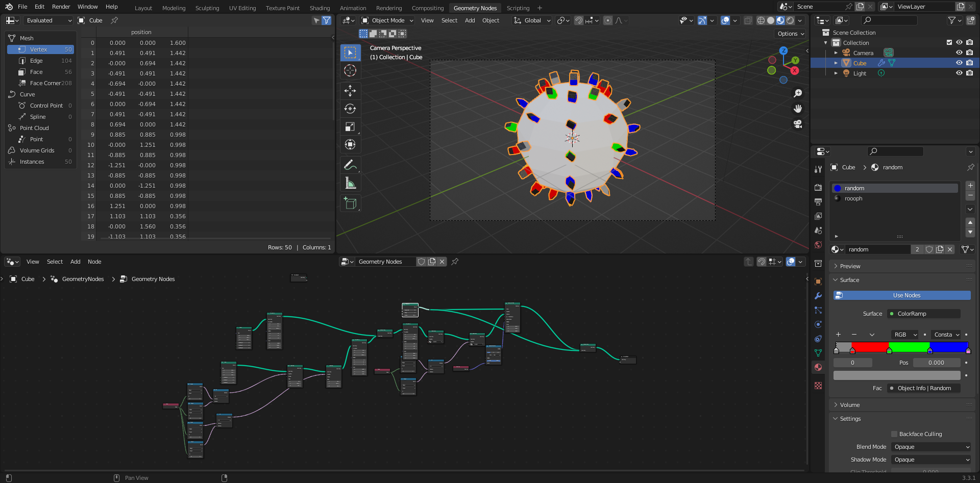Add a new material slot with plus
Image resolution: width=980 pixels, height=483 pixels.
[x=970, y=186]
